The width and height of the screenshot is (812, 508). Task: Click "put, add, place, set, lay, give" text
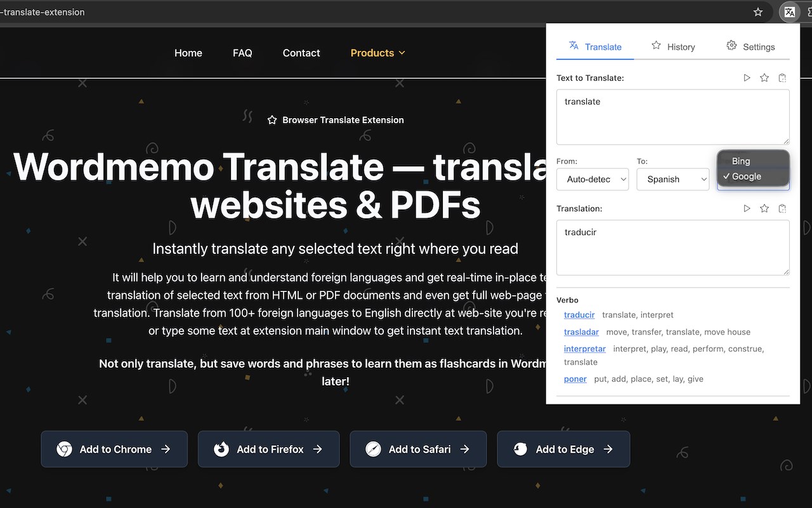click(648, 379)
